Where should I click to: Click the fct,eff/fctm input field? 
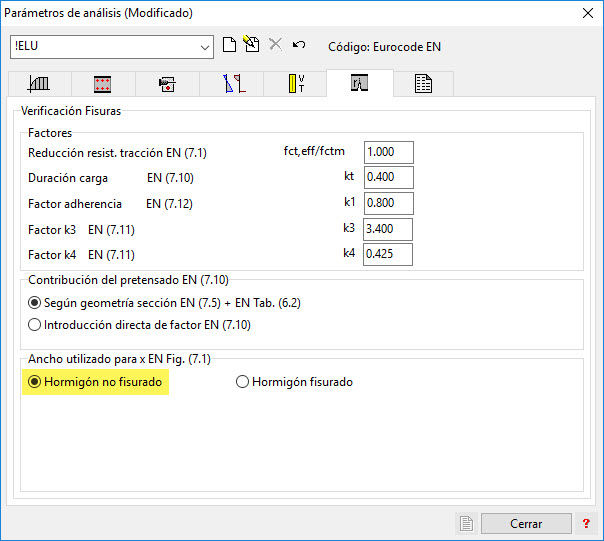tap(388, 152)
